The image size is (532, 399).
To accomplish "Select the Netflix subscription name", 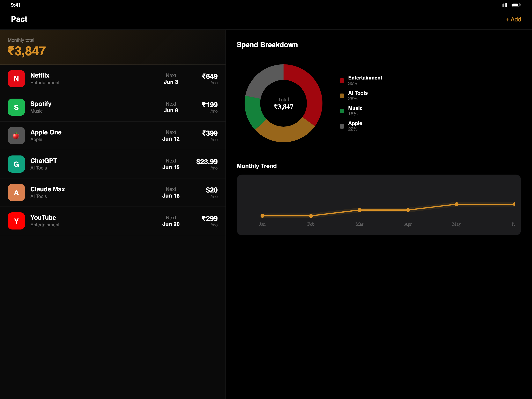I will 40,75.
